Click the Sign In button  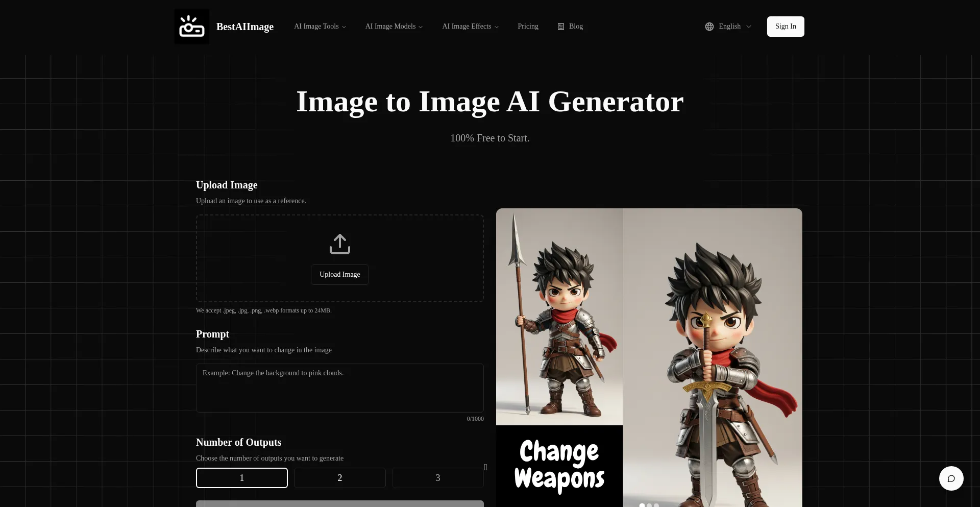click(x=786, y=27)
